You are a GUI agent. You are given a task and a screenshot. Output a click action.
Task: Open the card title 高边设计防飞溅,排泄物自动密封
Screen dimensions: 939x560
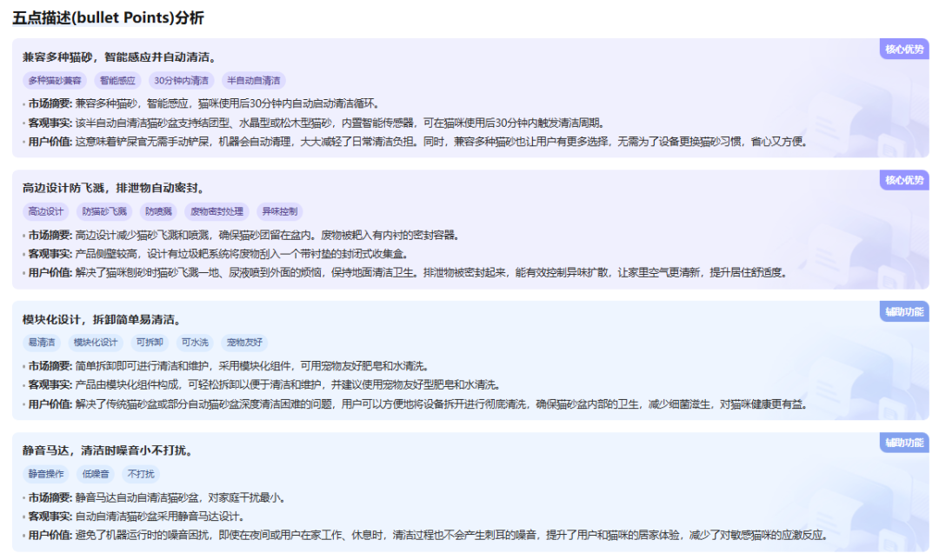tap(115, 188)
